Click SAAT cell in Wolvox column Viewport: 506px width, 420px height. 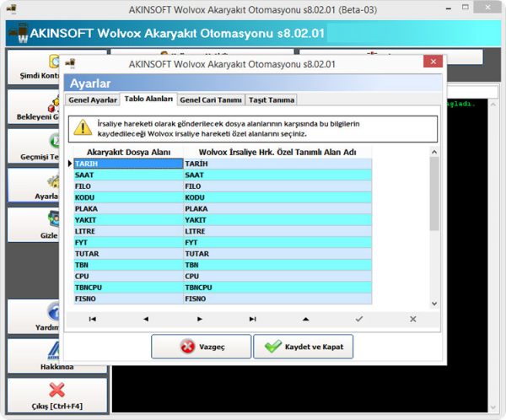click(277, 175)
